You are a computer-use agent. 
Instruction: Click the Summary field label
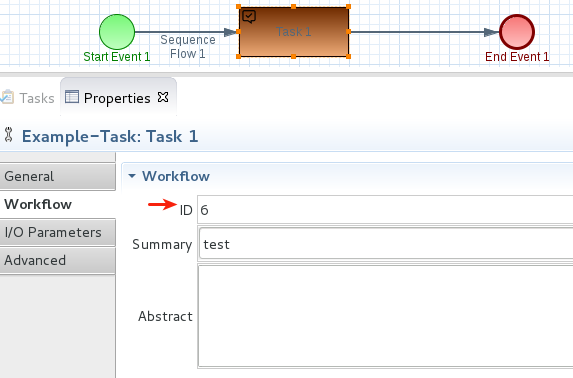162,244
